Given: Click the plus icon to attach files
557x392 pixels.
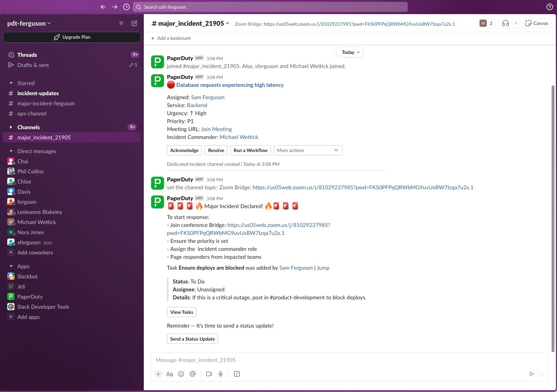Looking at the screenshot, I should (x=159, y=374).
